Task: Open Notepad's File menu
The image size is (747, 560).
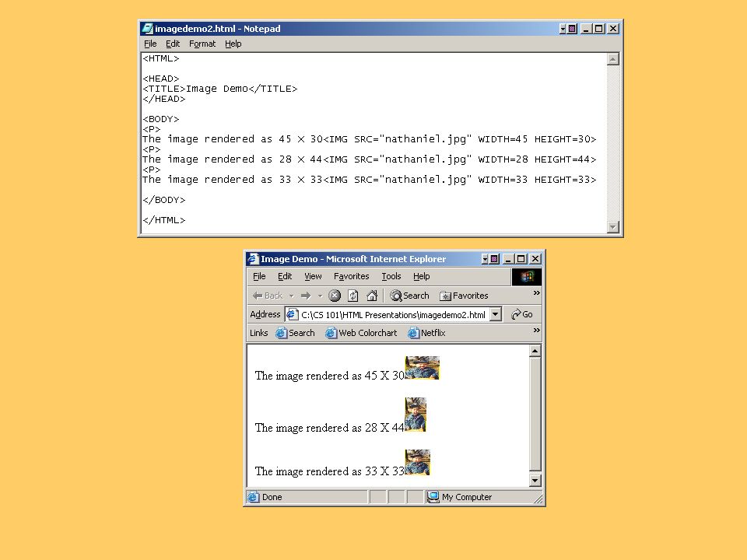Action: [150, 44]
